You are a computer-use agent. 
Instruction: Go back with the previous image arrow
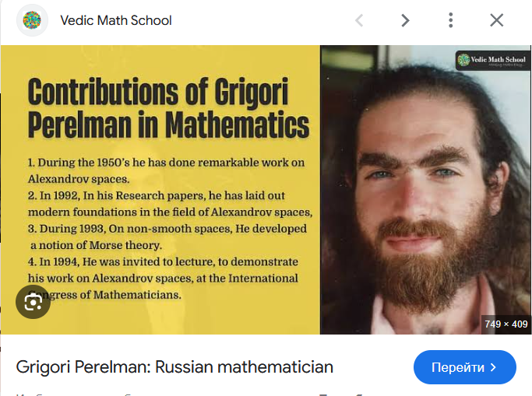tap(359, 20)
